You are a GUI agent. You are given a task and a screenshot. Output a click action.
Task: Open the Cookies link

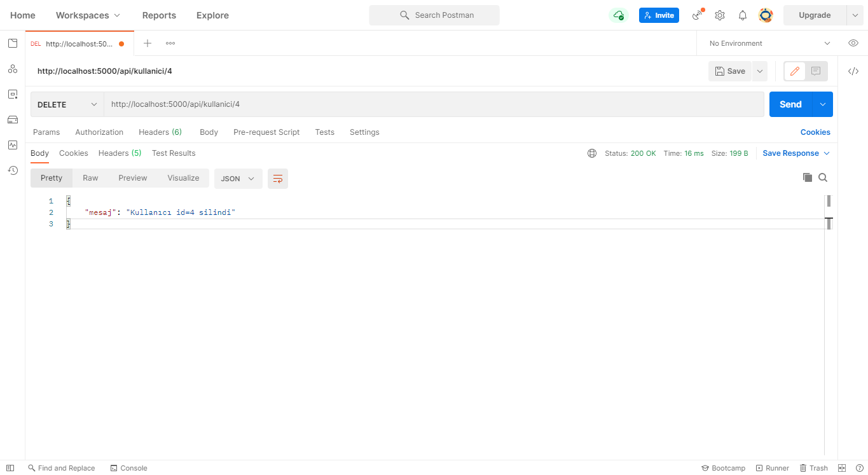click(x=815, y=132)
